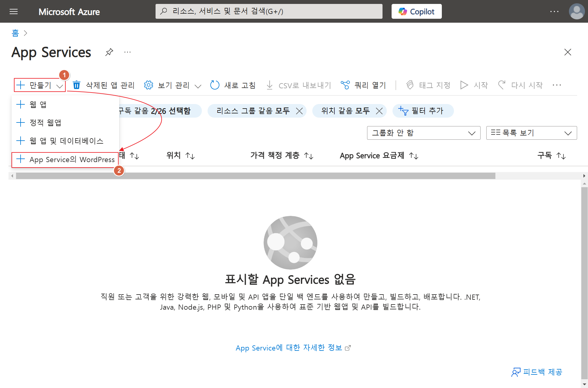Sort by the partially hidden 태 column

(x=130, y=156)
